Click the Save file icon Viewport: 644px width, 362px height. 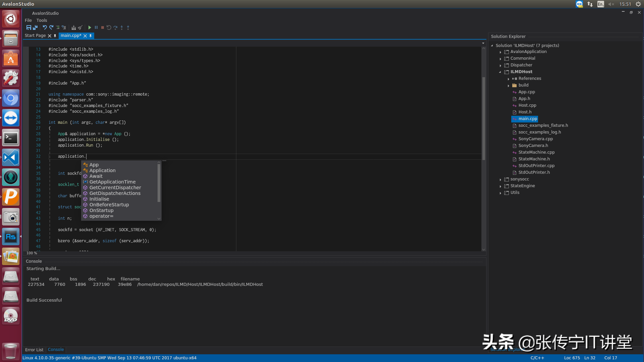29,28
